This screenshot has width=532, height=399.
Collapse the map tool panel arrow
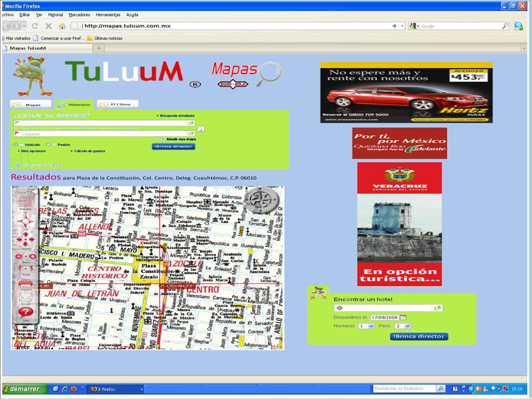coord(34,192)
